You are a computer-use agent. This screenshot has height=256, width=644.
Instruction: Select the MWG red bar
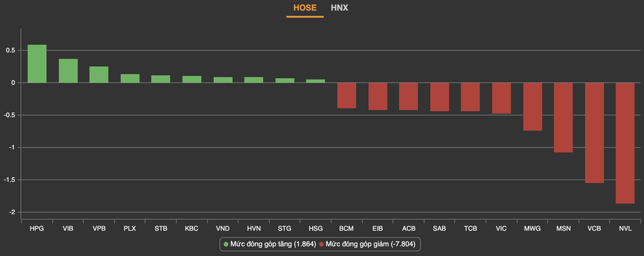[532, 107]
